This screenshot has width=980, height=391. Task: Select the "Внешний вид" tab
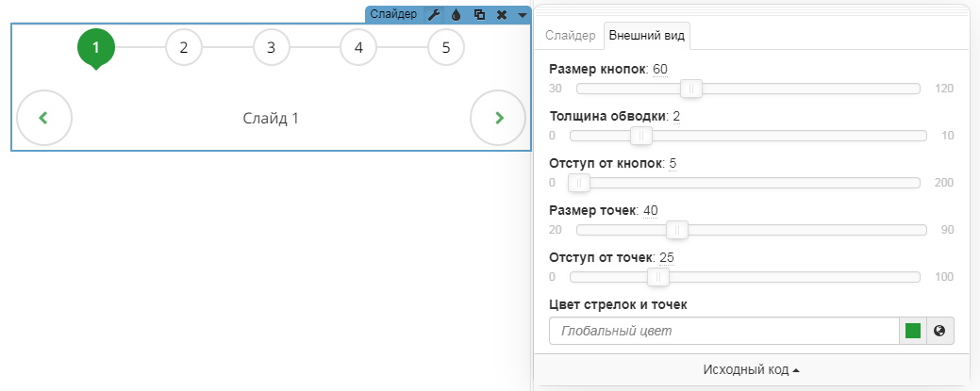(x=648, y=36)
